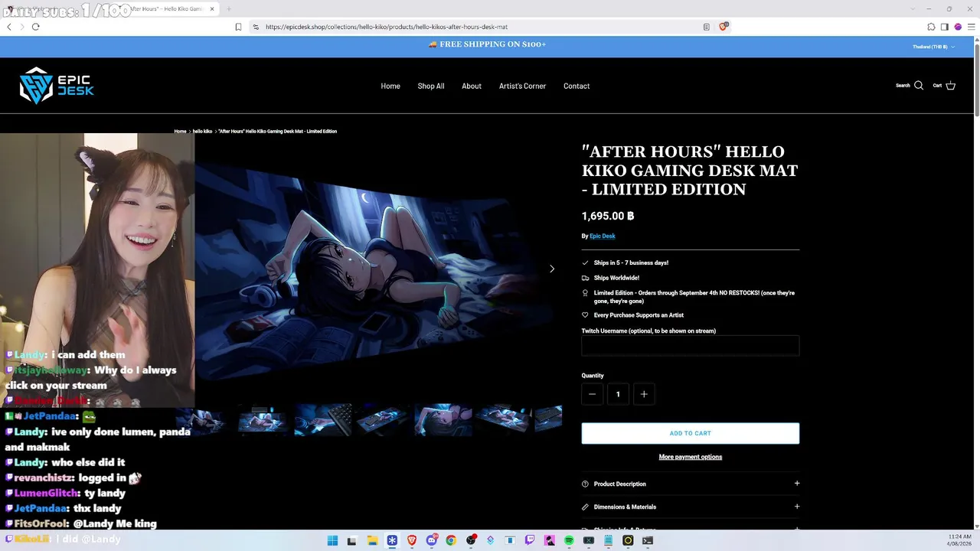Show next product image arrow
980x551 pixels.
coord(552,269)
